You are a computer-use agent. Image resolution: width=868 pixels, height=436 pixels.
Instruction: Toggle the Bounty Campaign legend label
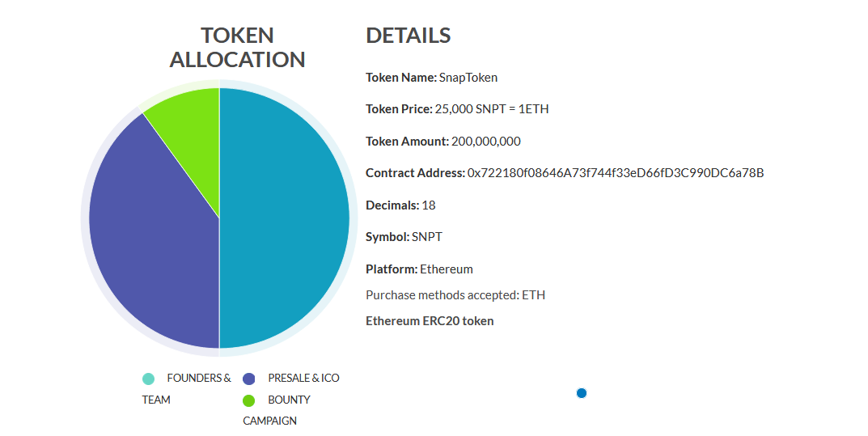coord(276,410)
